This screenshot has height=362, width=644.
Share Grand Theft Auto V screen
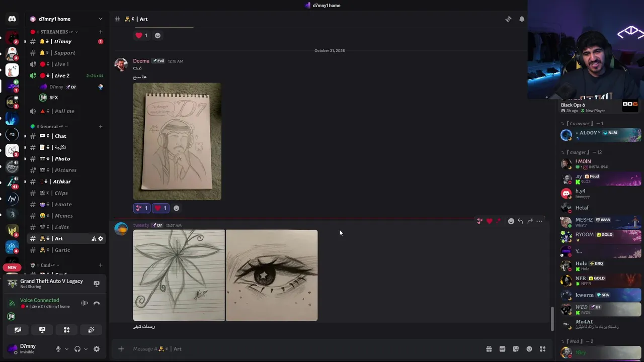97,284
